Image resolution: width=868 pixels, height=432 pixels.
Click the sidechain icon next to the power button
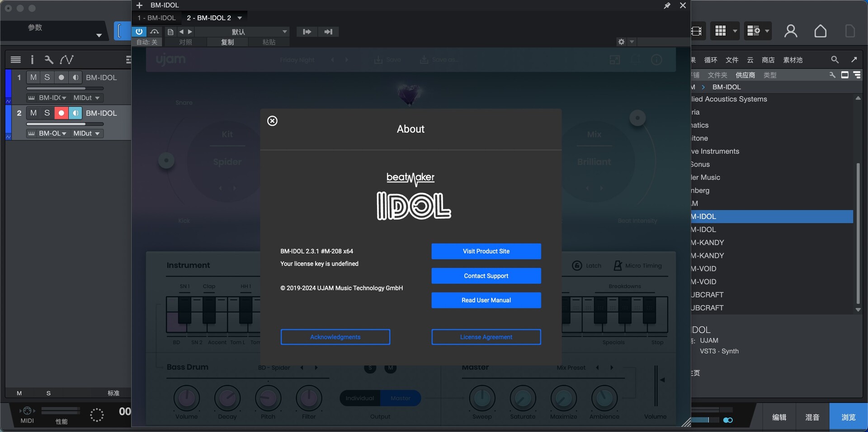coord(155,32)
